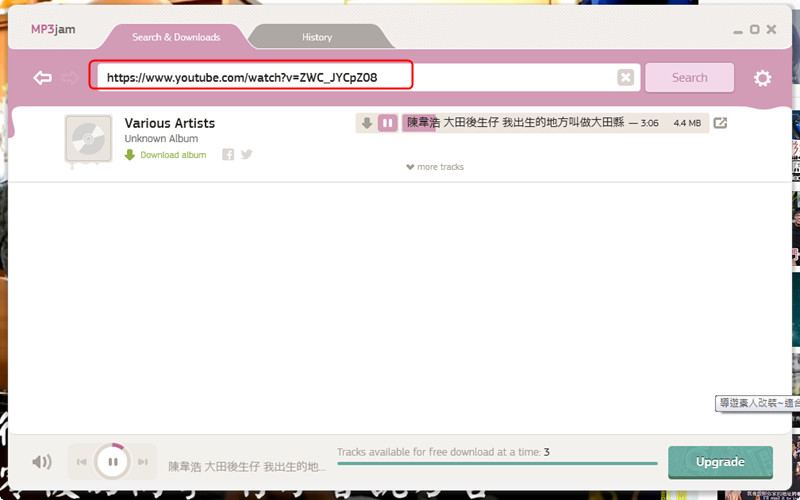Maximize the MP3jam window

(755, 30)
